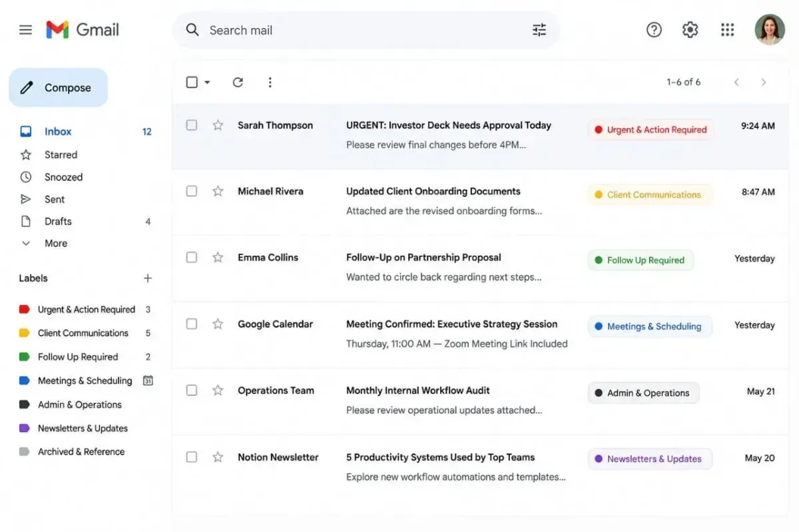Image resolution: width=799 pixels, height=532 pixels.
Task: Open the Google apps grid icon
Action: (727, 30)
